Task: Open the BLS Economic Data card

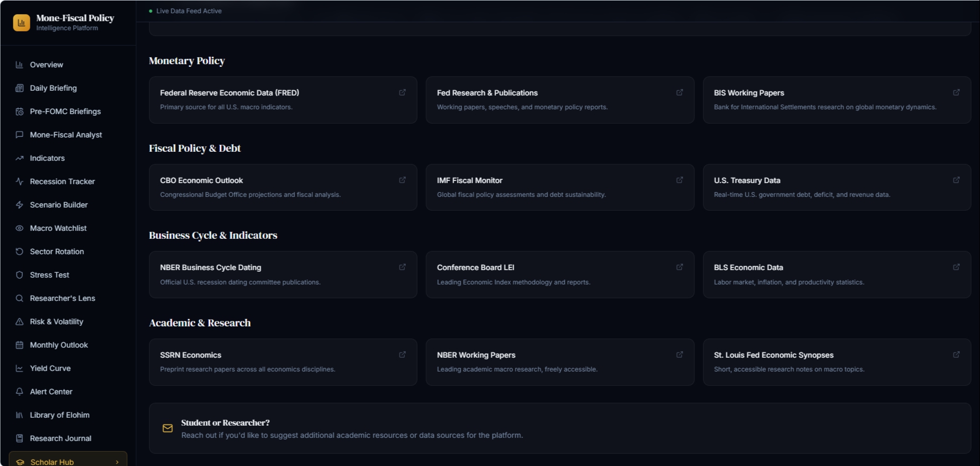Action: pyautogui.click(x=837, y=274)
